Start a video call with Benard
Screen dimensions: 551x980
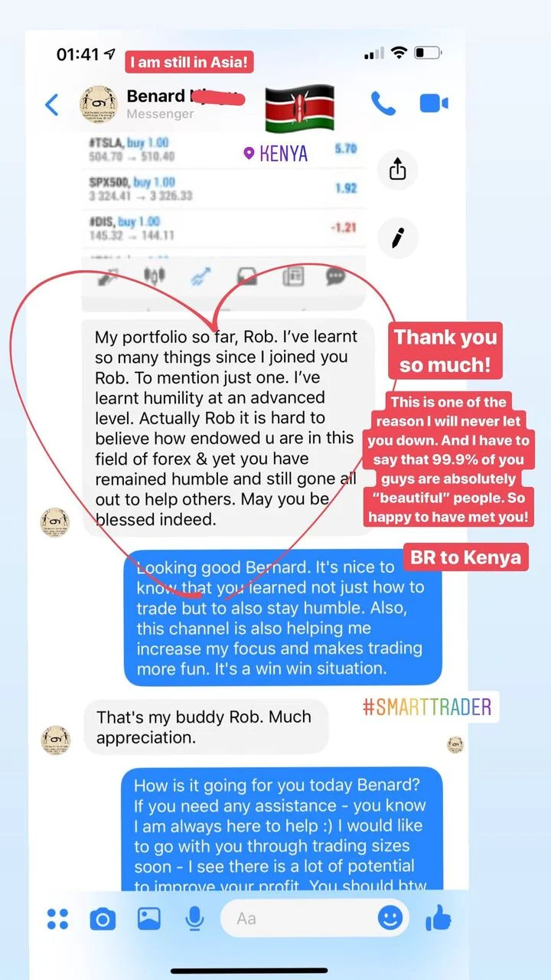click(x=434, y=103)
